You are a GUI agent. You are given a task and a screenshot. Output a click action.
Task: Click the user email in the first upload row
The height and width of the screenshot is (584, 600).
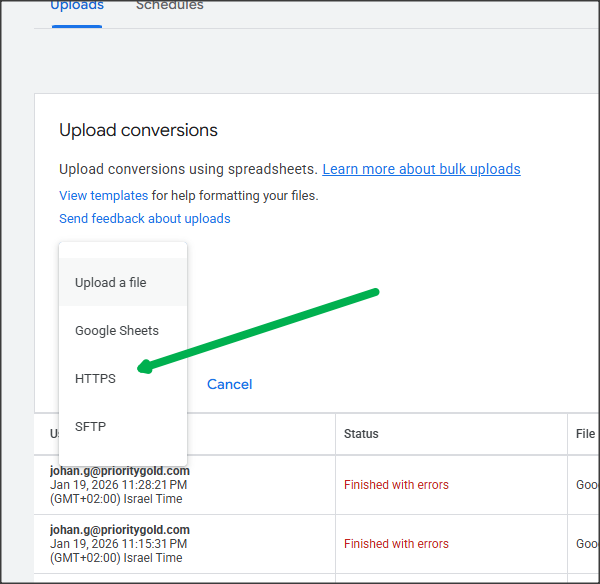click(119, 471)
